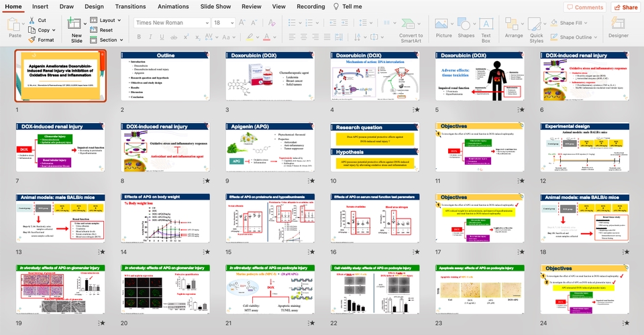
Task: Click the Subscript icon
Action: point(197,37)
